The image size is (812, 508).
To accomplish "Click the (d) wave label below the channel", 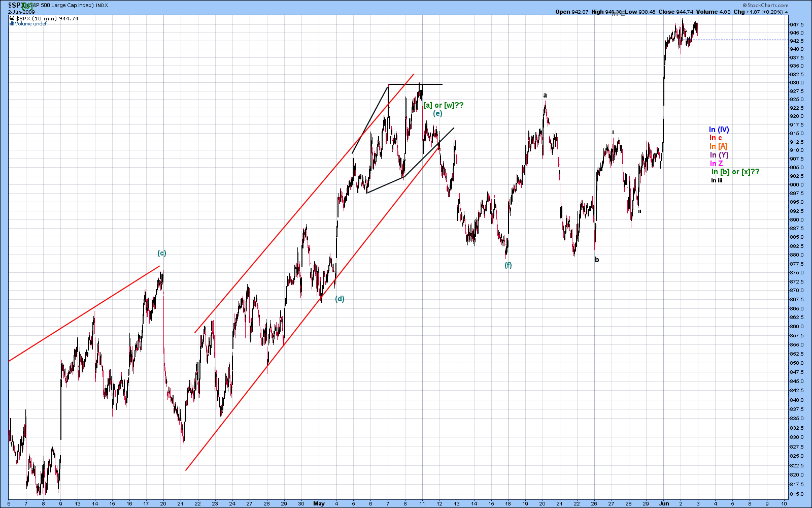I will [340, 299].
